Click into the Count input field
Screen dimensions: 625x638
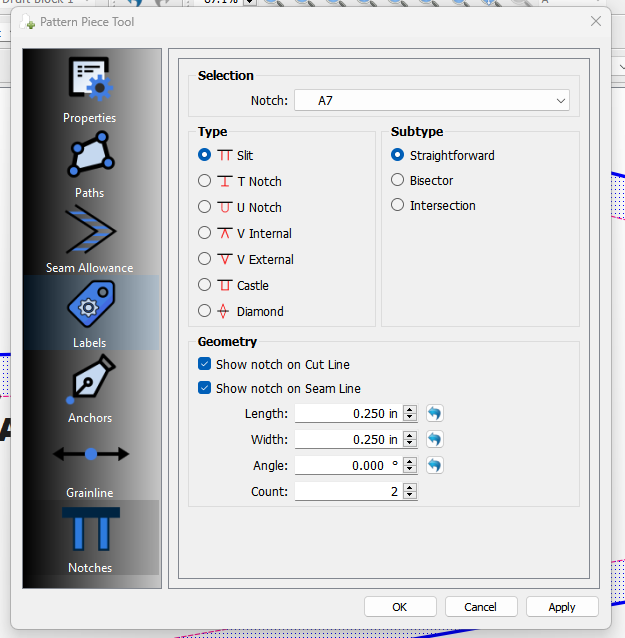[349, 492]
